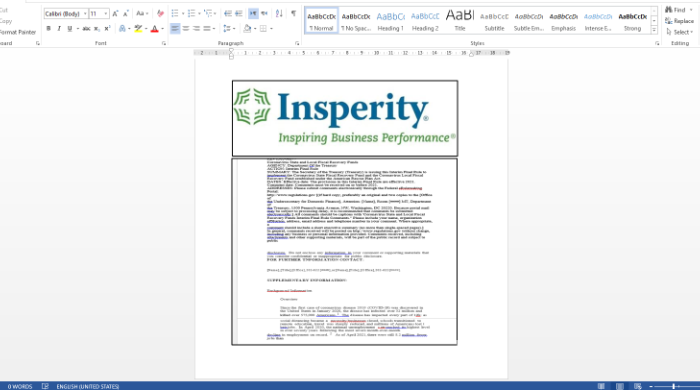Toggle Underline formatting
This screenshot has width=700, height=390.
tap(70, 29)
